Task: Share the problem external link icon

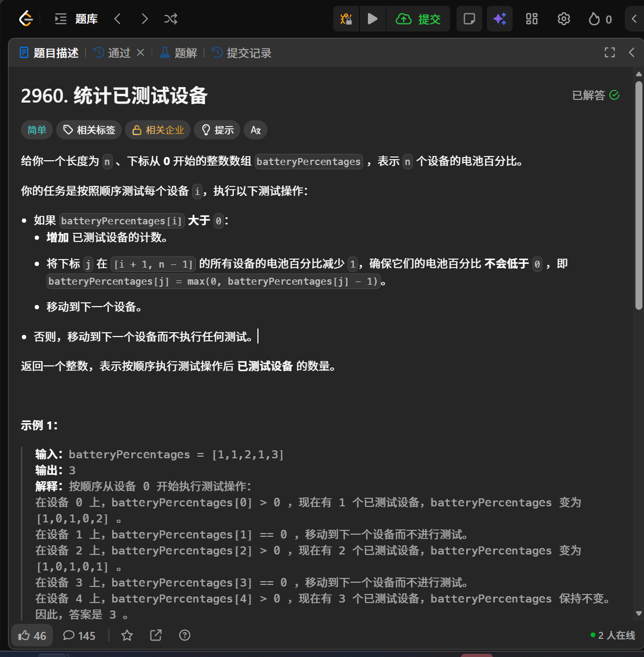Action: tap(156, 635)
